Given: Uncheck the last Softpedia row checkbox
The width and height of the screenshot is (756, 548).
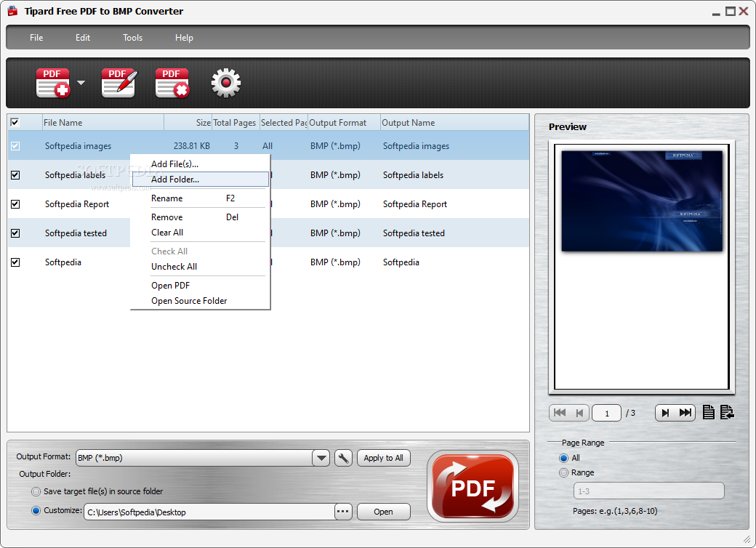Looking at the screenshot, I should pos(15,262).
